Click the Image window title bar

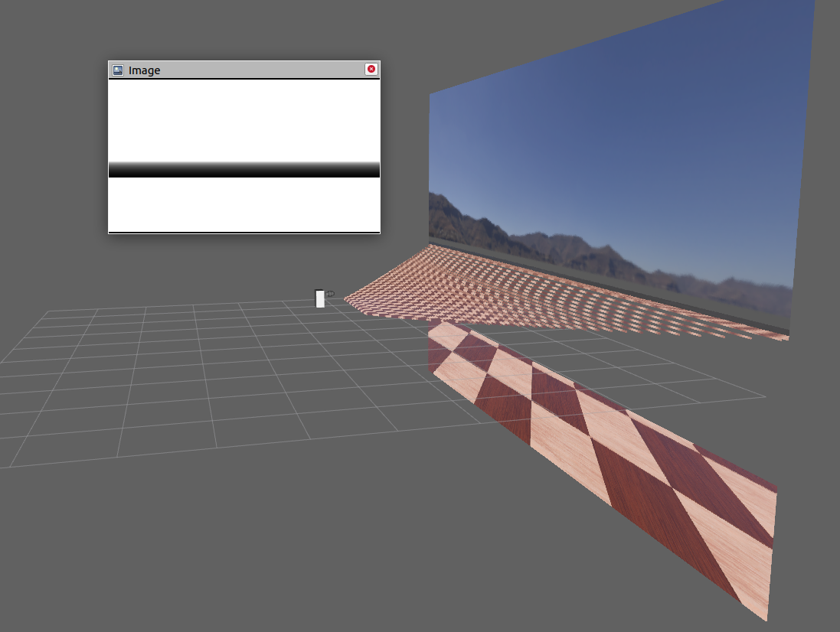[x=230, y=70]
